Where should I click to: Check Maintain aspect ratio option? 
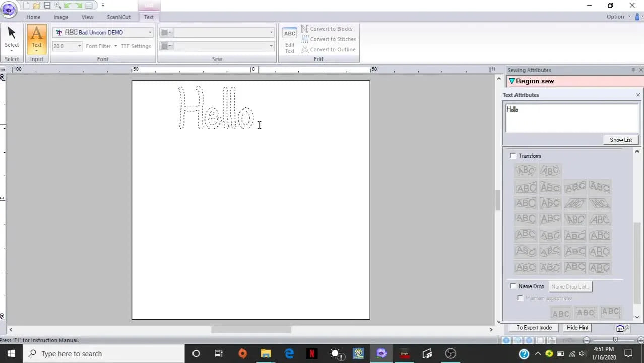coord(520,298)
